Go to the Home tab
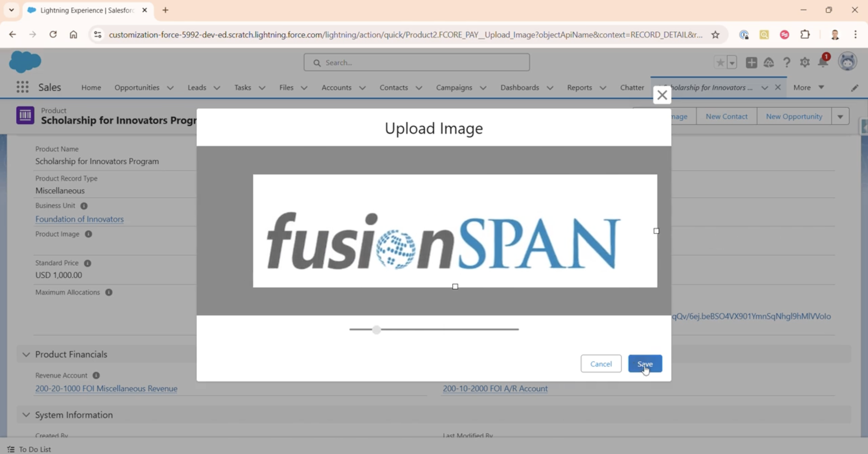The width and height of the screenshot is (868, 454). [91, 88]
